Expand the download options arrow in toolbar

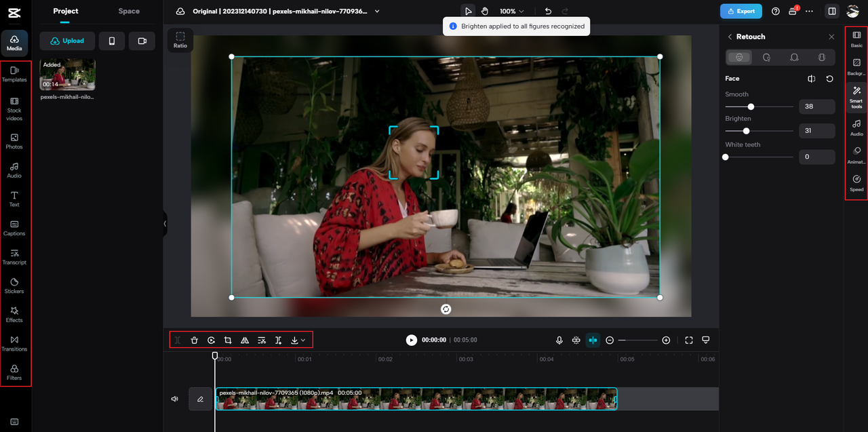pos(303,340)
